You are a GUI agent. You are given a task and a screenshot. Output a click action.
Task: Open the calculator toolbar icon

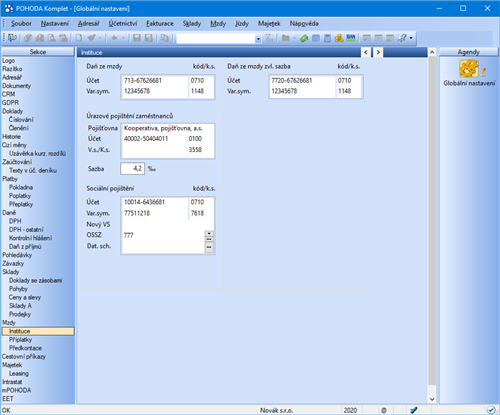point(328,38)
